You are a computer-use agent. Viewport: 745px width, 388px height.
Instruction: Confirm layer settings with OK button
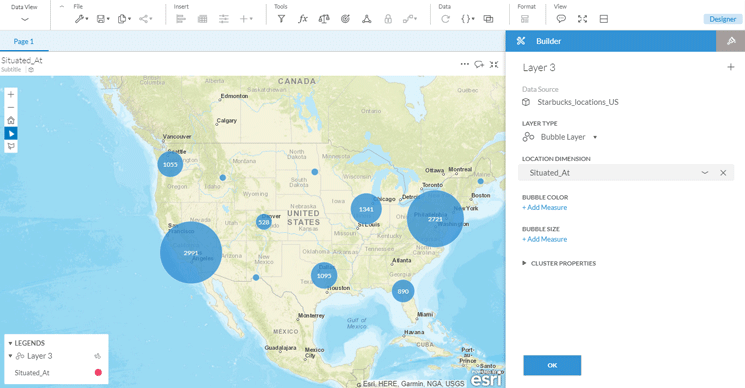552,365
